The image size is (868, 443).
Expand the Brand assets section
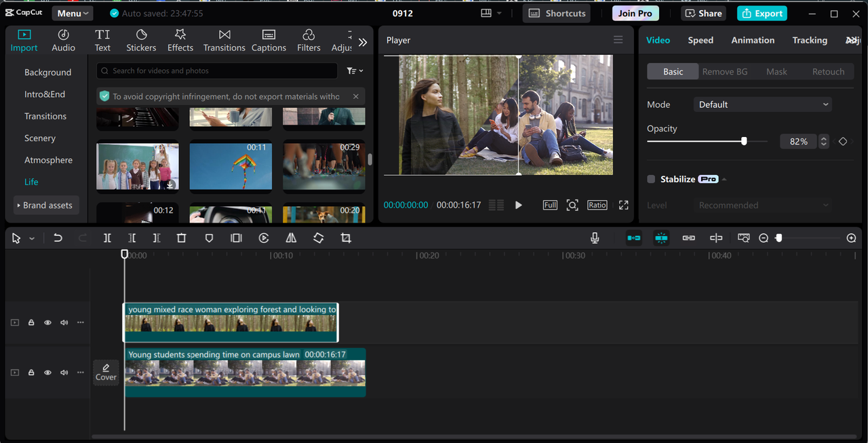[x=47, y=205]
